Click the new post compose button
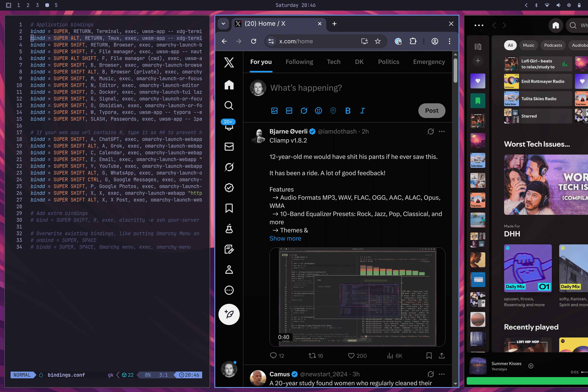The width and height of the screenshot is (588, 392). point(229,314)
